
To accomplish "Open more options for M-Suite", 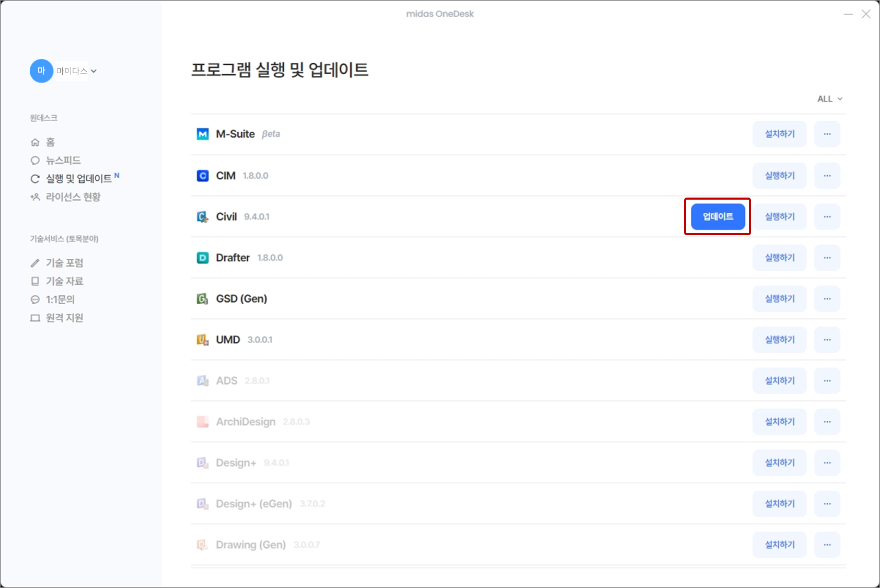I will click(x=827, y=134).
